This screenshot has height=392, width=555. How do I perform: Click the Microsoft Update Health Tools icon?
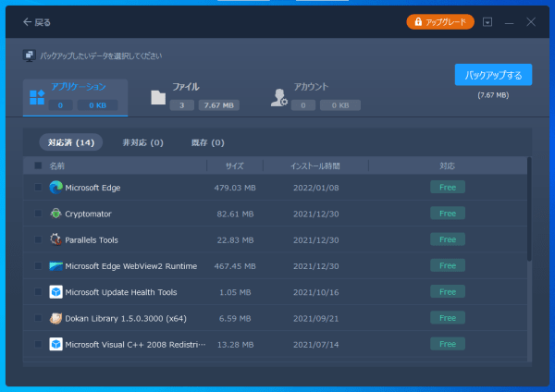(55, 292)
